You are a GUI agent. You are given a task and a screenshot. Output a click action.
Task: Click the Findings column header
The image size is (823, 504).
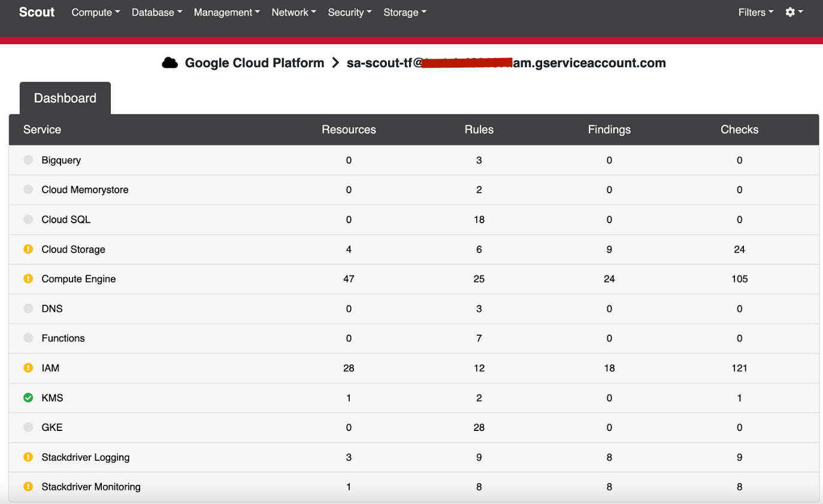[x=609, y=129]
